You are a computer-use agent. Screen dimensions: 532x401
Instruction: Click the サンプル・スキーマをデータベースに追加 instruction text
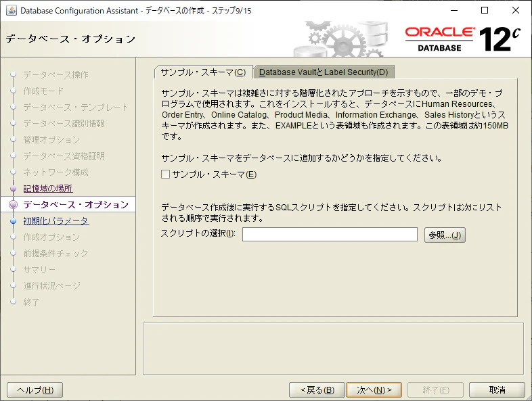(302, 158)
